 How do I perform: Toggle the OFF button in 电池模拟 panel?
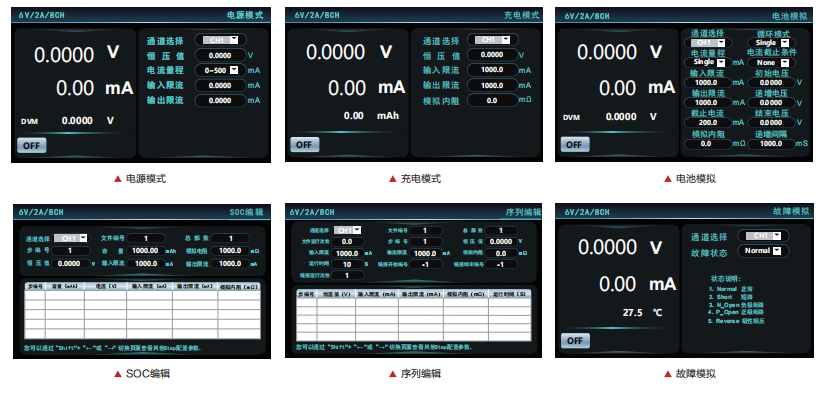(x=575, y=145)
